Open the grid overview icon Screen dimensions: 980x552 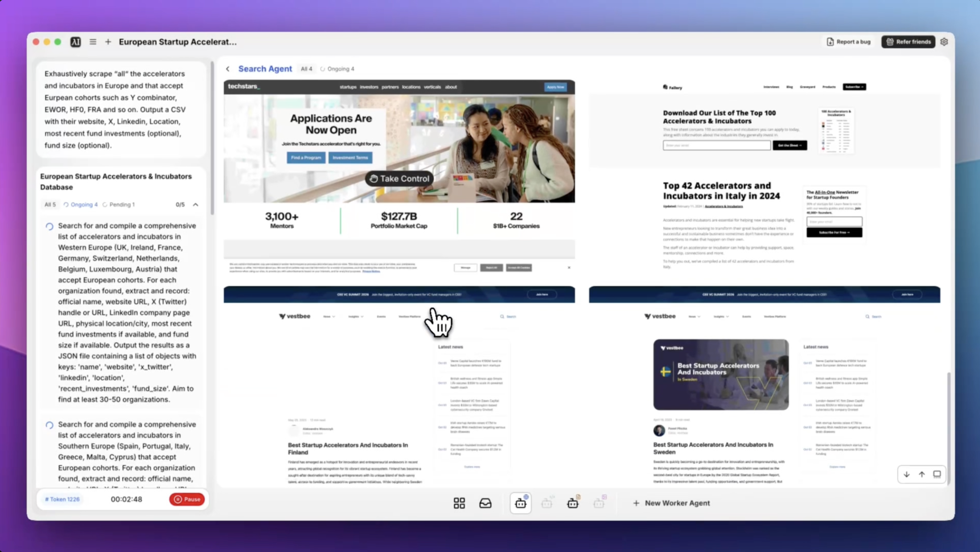tap(459, 503)
